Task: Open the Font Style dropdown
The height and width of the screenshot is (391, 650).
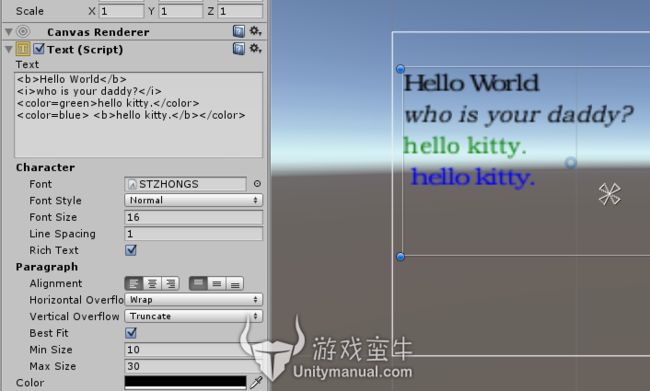Action: (194, 200)
